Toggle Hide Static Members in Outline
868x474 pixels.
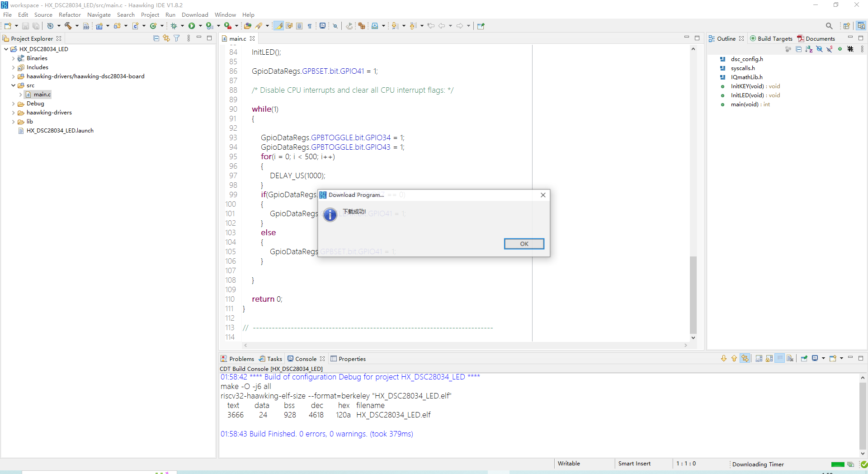[x=830, y=49]
